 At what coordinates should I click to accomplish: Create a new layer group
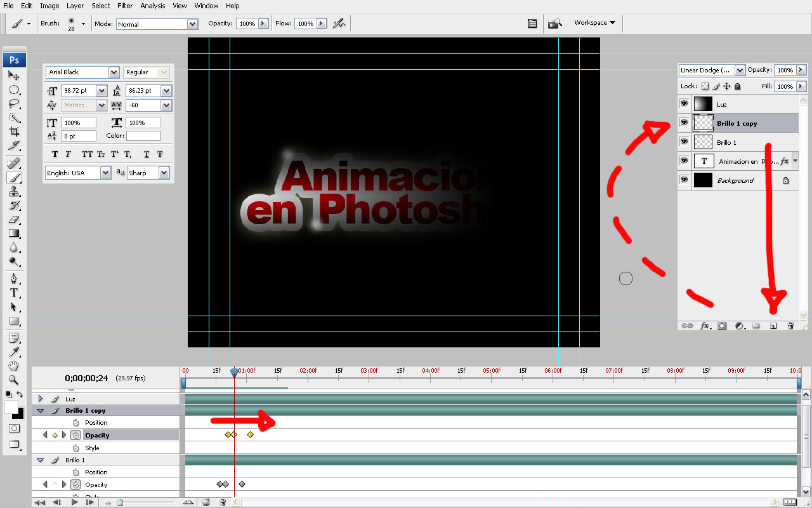(x=756, y=326)
